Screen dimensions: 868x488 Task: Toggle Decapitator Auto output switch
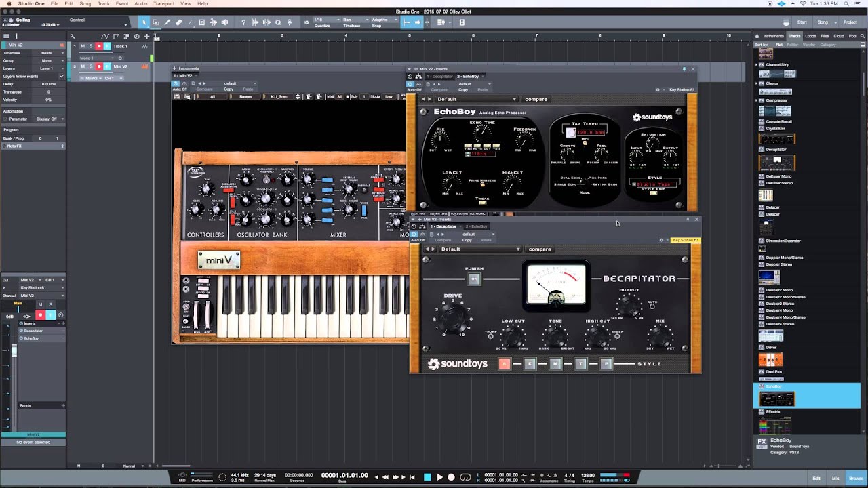[x=652, y=306]
